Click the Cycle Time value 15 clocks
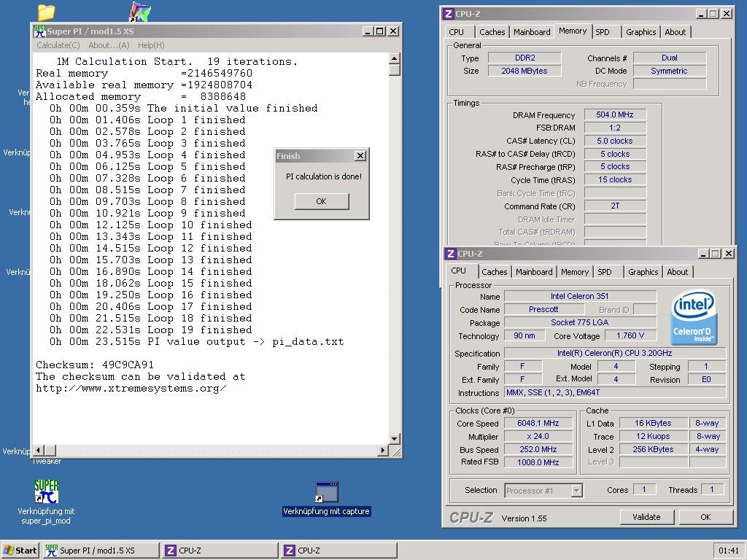The height and width of the screenshot is (560, 747). (615, 179)
